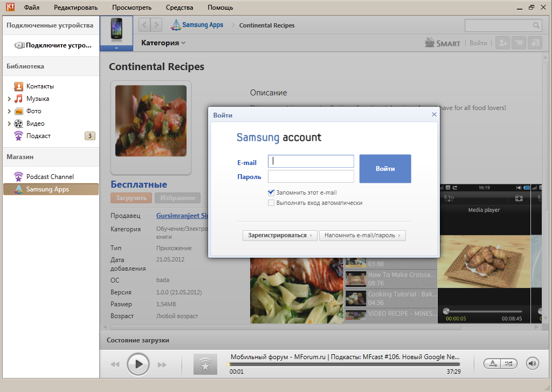552x392 pixels.
Task: Click the phone device icon
Action: pos(116,30)
